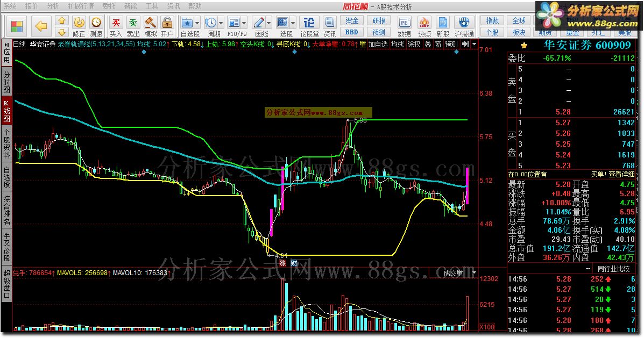The image size is (644, 338).
Task: Open the 数据 PE icon
Action: click(404, 22)
